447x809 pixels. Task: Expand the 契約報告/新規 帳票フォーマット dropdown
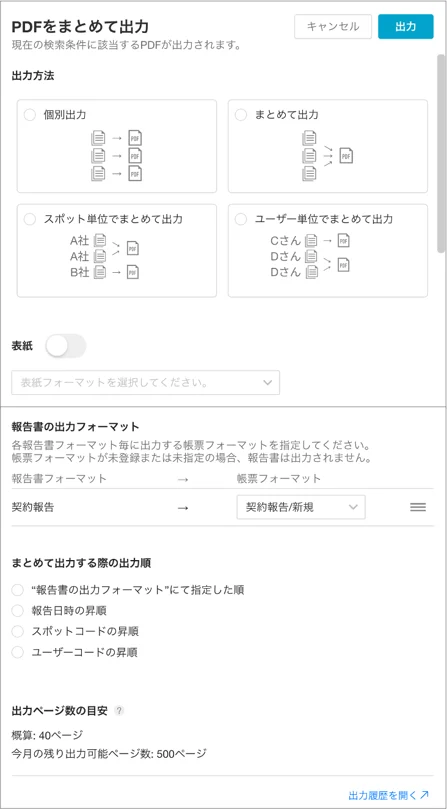(301, 507)
